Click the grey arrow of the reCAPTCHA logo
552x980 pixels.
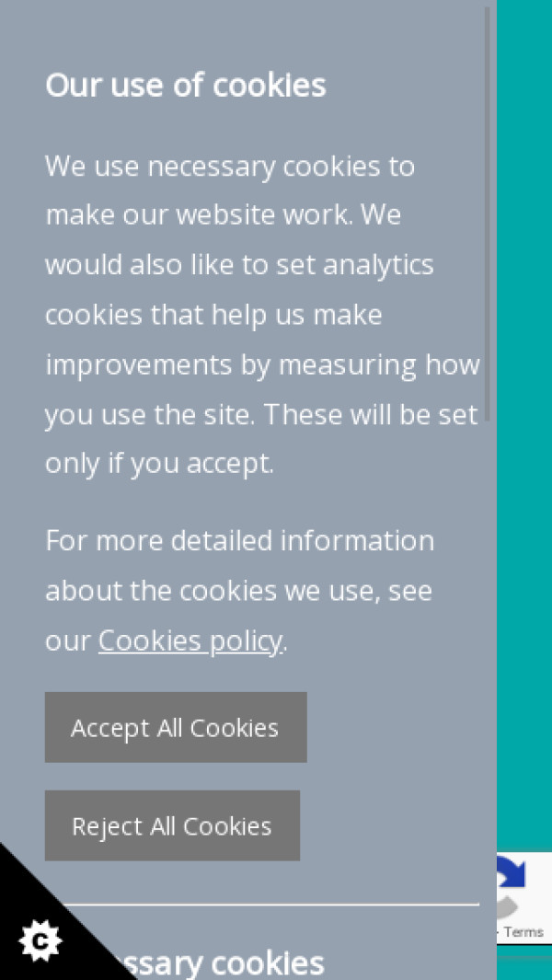pyautogui.click(x=512, y=907)
